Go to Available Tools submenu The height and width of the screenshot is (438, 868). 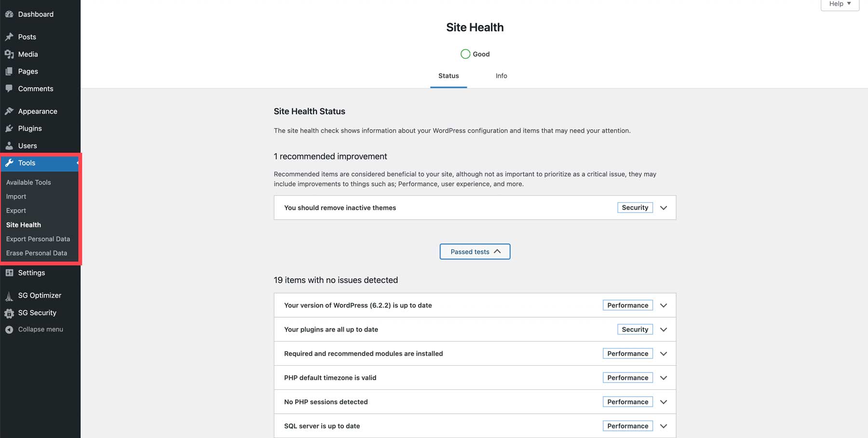[x=28, y=183]
